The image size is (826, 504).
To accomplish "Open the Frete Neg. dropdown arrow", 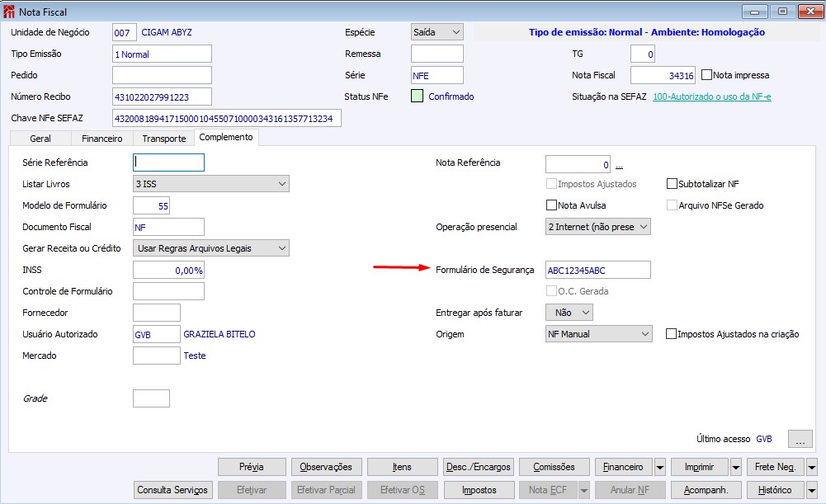I will click(x=812, y=467).
